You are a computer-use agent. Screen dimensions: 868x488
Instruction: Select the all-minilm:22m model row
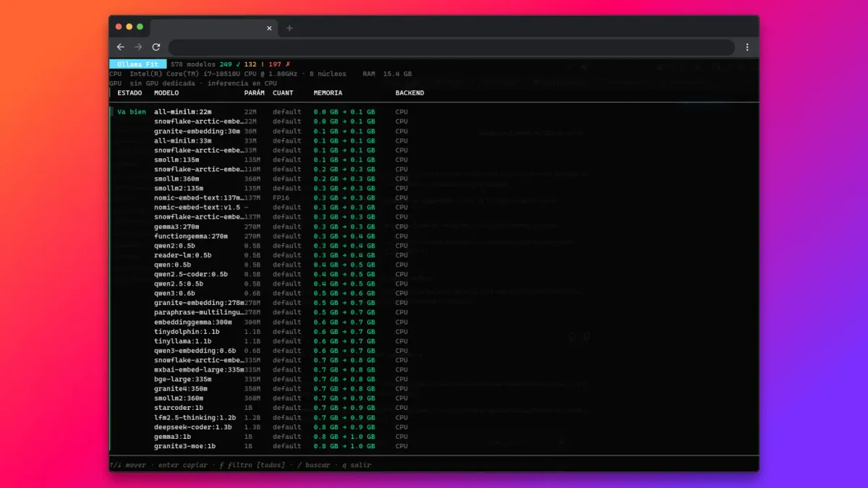tap(282, 112)
